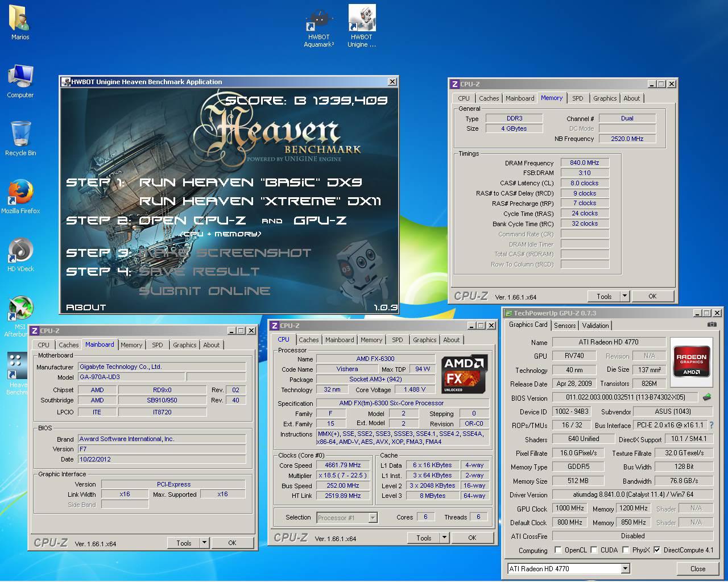Click the NB Frequency value 2520.0 MHz
The image size is (728, 582).
627,139
